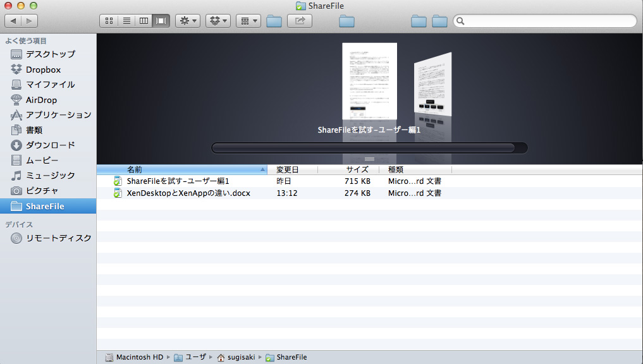Go forward to the next folder
The image size is (643, 364).
[x=29, y=21]
